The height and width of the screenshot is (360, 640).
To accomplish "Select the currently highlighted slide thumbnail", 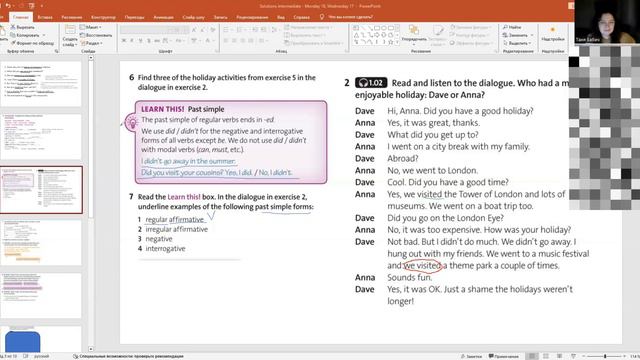I will pos(41,190).
